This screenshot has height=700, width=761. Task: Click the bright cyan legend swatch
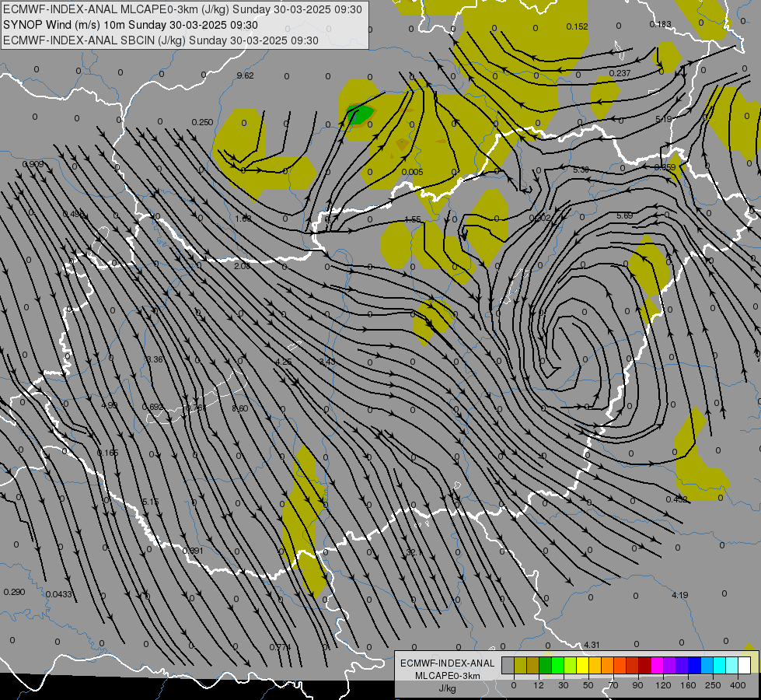[x=719, y=665]
